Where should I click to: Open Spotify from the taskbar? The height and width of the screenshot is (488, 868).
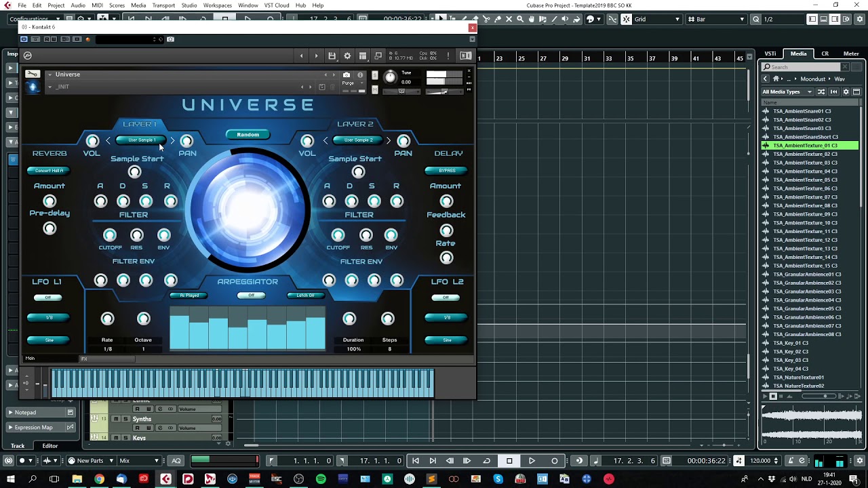(321, 479)
